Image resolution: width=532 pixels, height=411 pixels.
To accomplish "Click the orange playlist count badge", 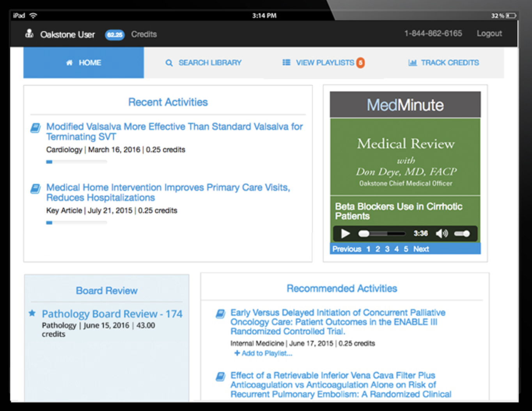I will point(360,62).
